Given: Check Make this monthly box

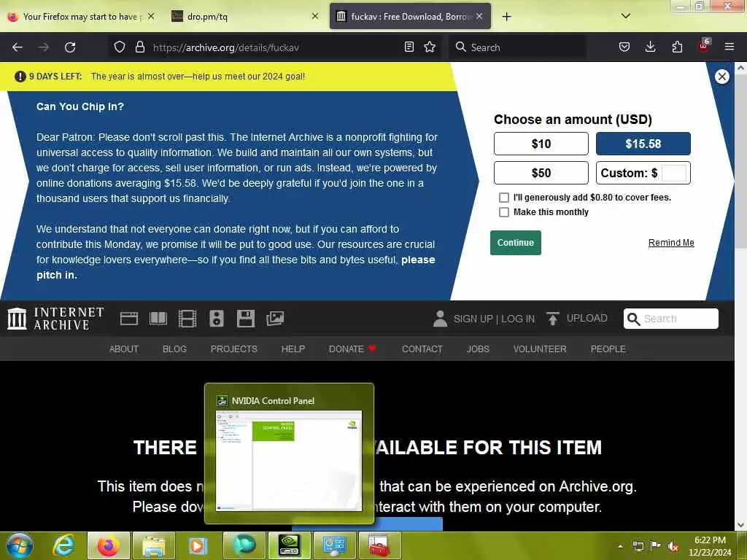Looking at the screenshot, I should 503,212.
